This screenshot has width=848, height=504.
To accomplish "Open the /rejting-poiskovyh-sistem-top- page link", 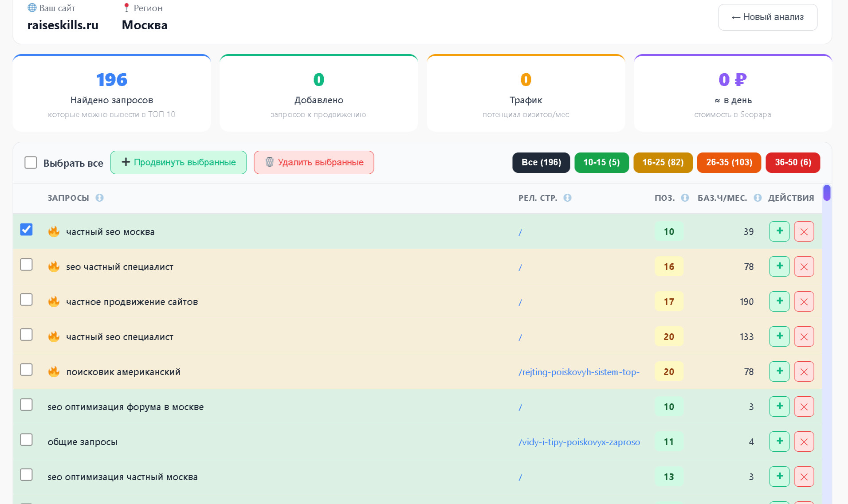I will [579, 372].
